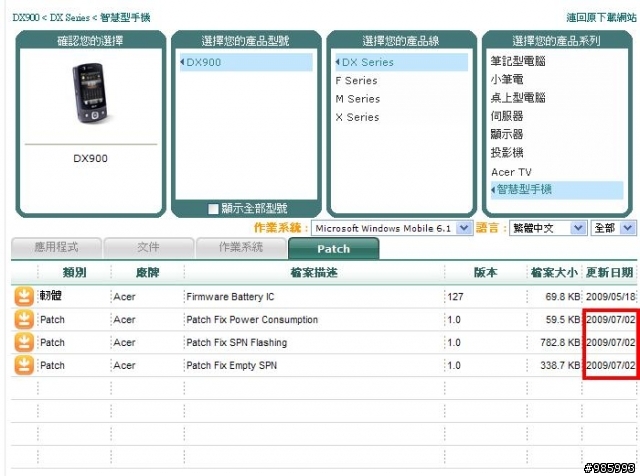Click the DX900 label under phone image

click(x=91, y=158)
